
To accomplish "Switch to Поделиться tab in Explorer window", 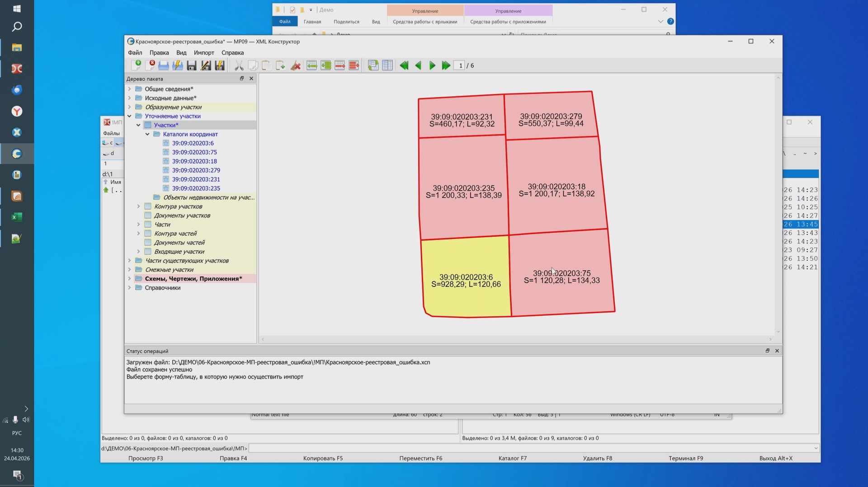I will click(x=346, y=22).
